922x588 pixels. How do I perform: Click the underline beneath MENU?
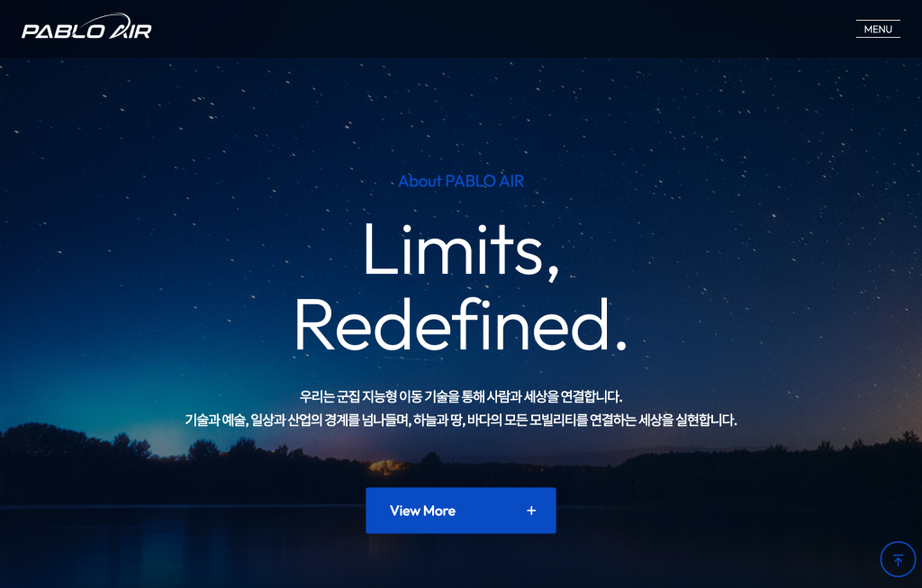pos(878,37)
